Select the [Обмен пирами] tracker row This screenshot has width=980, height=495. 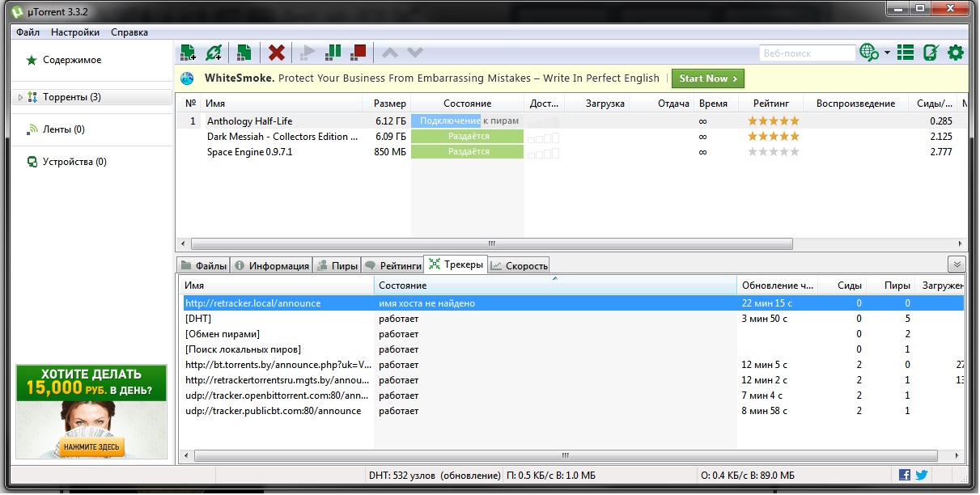click(x=574, y=334)
